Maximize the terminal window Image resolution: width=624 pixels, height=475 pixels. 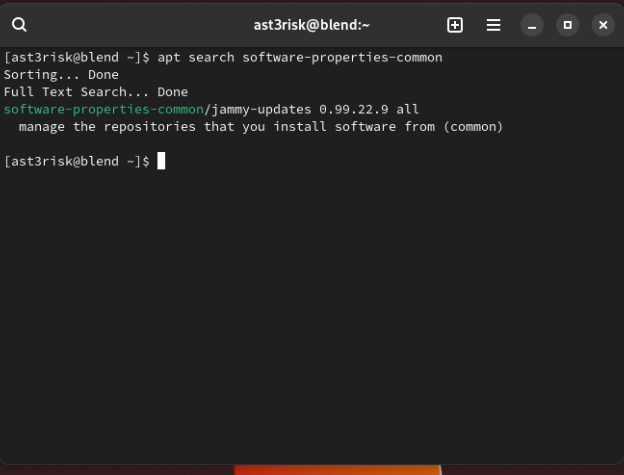(568, 25)
